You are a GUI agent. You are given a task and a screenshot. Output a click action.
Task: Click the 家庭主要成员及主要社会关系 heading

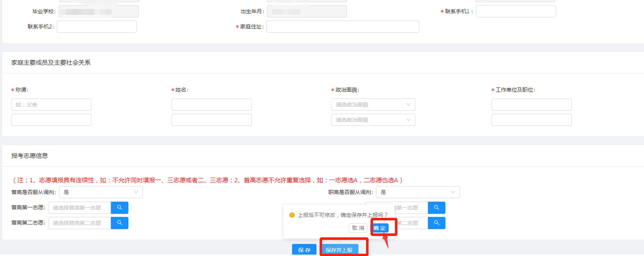(x=51, y=62)
